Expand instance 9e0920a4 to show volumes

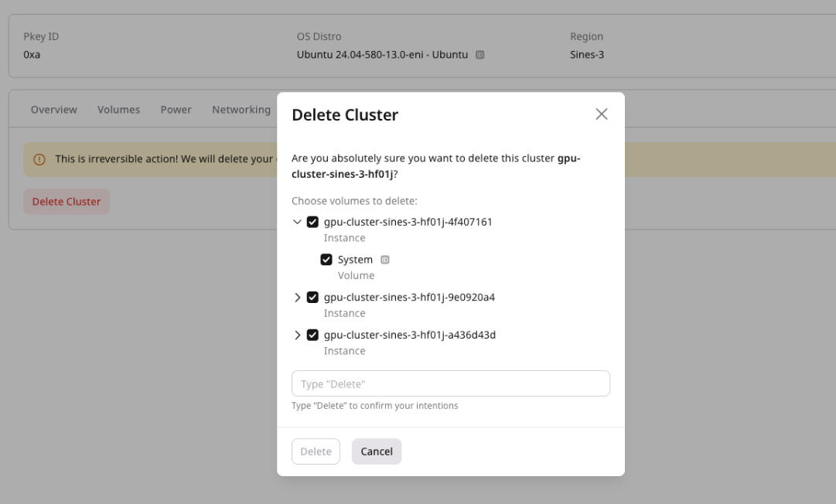pyautogui.click(x=297, y=297)
